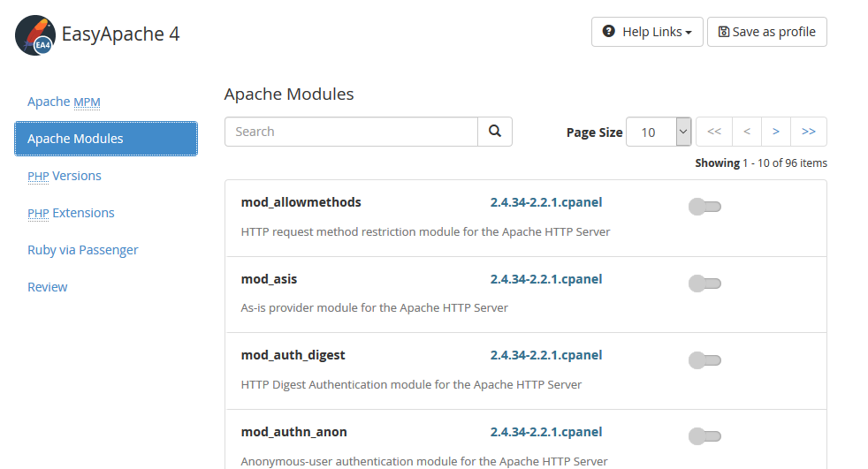Toggle the mod_authn_anon module on
This screenshot has width=868, height=469.
click(x=704, y=436)
